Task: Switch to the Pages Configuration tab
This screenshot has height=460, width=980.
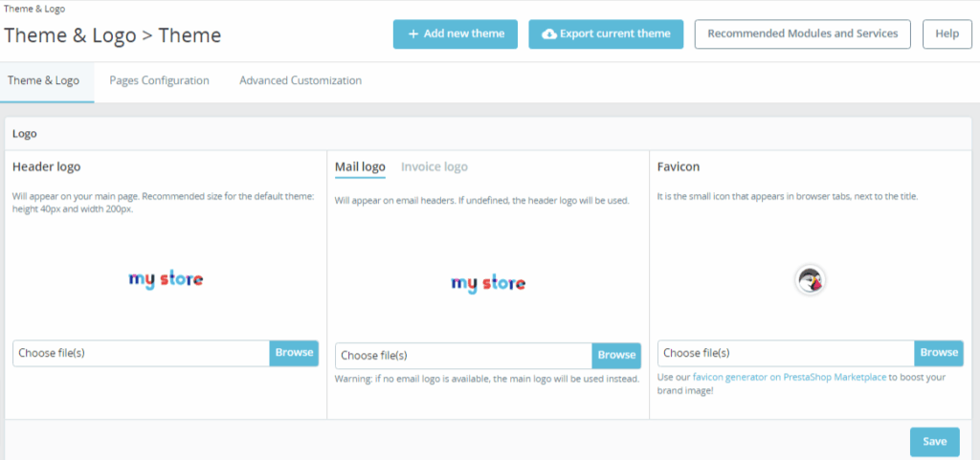Action: 159,81
